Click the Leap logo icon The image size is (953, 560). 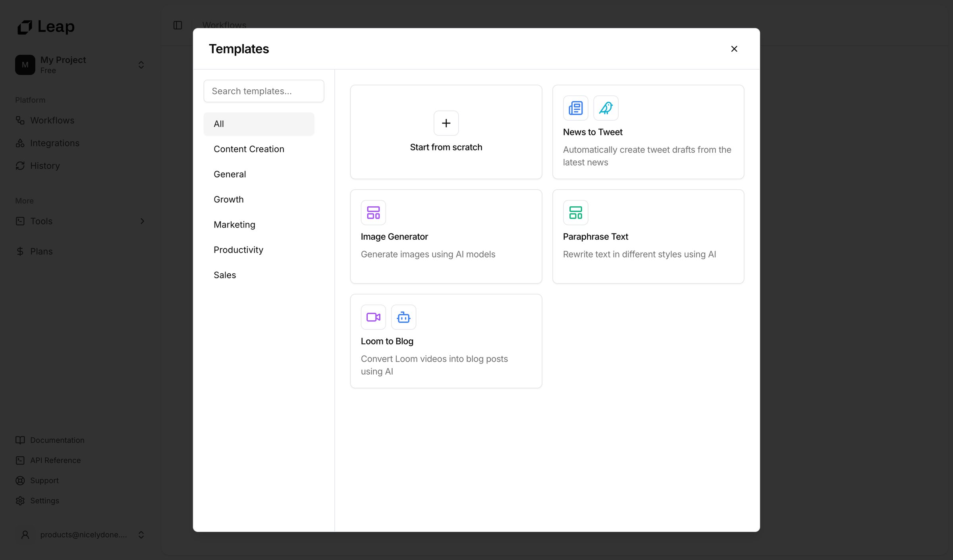pyautogui.click(x=25, y=27)
